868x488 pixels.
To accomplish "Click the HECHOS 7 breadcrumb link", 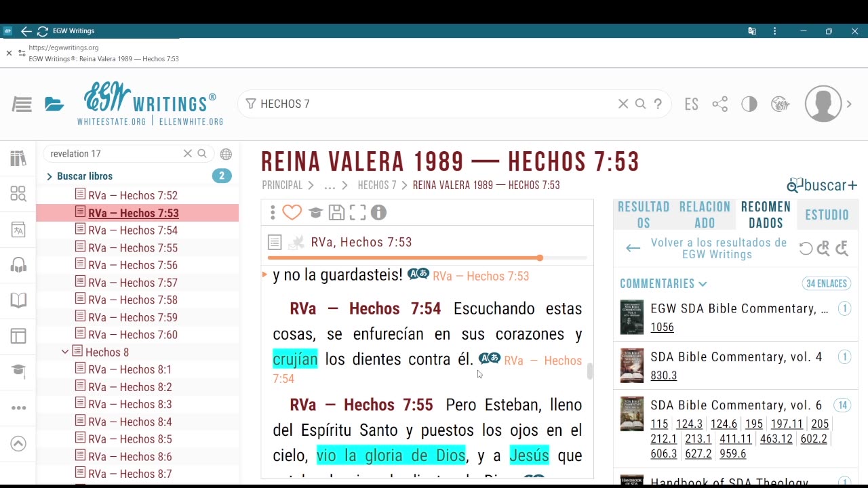I will coord(377,185).
